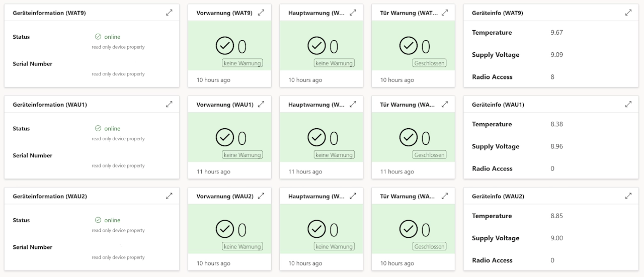644x277 pixels.
Task: Expand the Vorwarnung (WAU2) tile
Action: click(261, 196)
